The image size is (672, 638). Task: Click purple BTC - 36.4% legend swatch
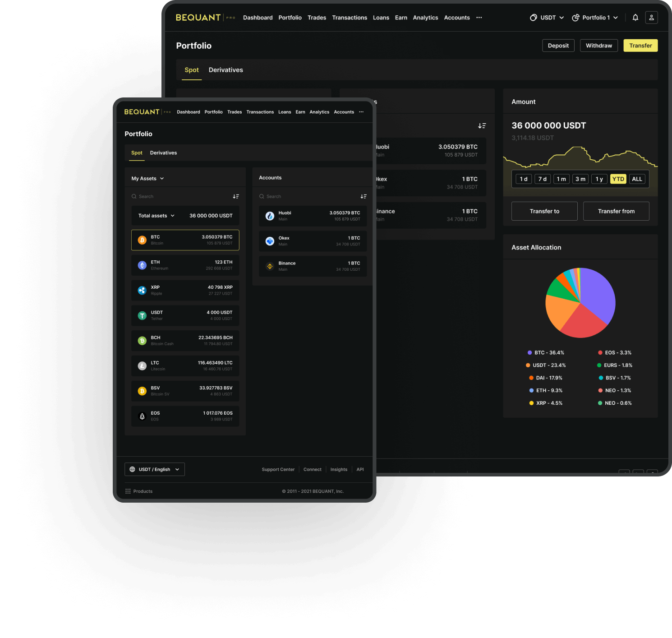point(529,353)
